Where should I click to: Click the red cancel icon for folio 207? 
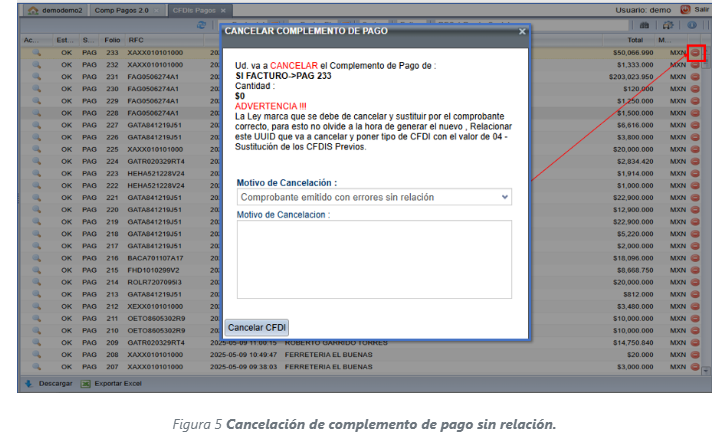pos(696,367)
